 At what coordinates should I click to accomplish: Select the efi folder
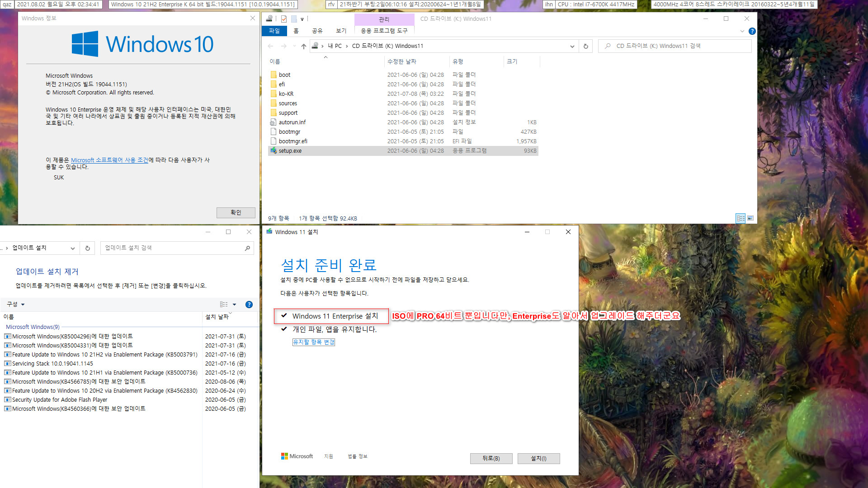pos(403,84)
